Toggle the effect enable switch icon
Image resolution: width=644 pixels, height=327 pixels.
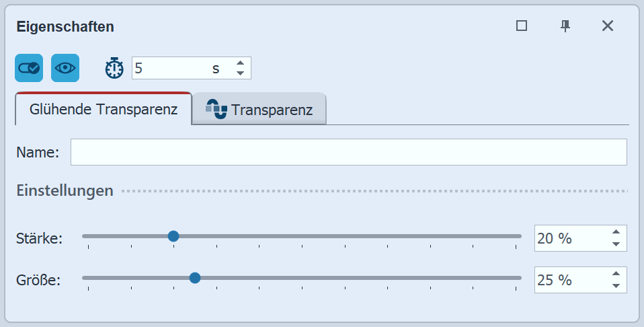[x=29, y=68]
